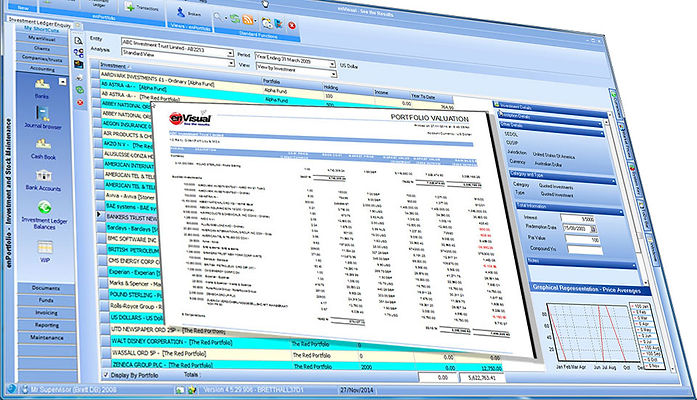Collapse the shortcuts panel with its small arrow button
Image resolution: width=697 pixels, height=400 pixels.
pos(63,81)
